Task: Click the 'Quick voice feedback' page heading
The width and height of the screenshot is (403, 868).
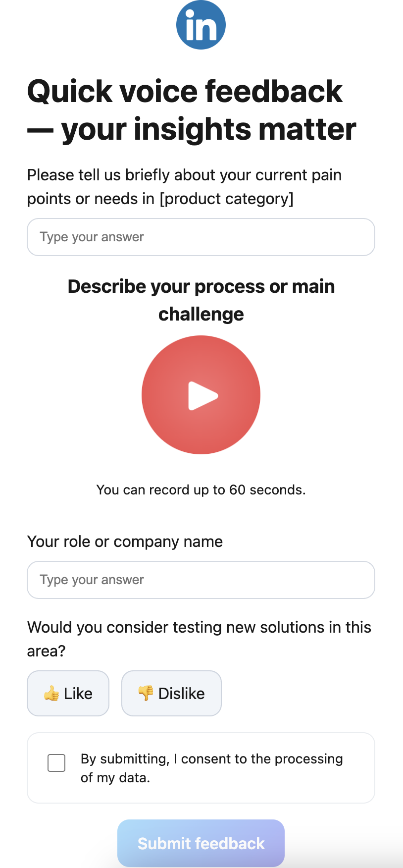Action: tap(185, 92)
